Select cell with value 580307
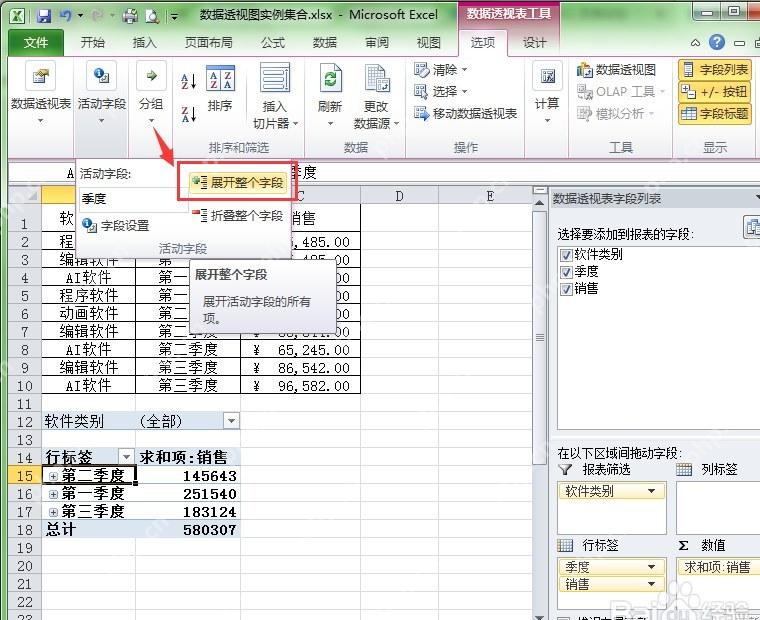760x620 pixels. [x=188, y=530]
